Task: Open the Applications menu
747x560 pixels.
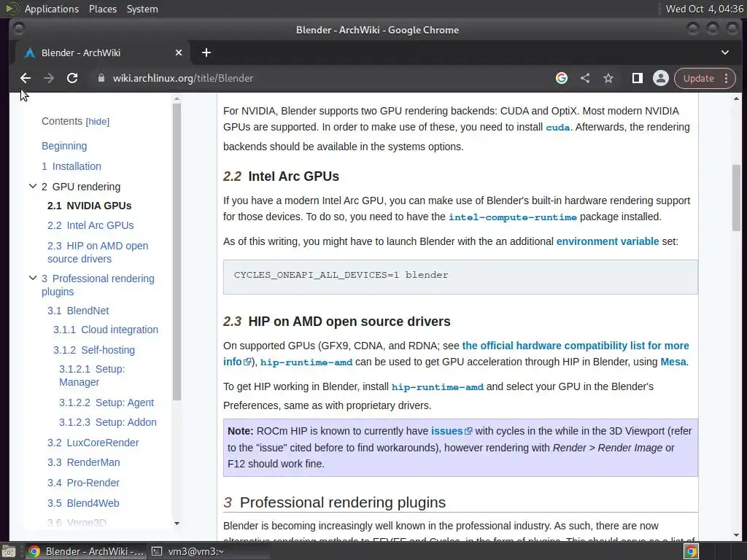Action: [52, 9]
